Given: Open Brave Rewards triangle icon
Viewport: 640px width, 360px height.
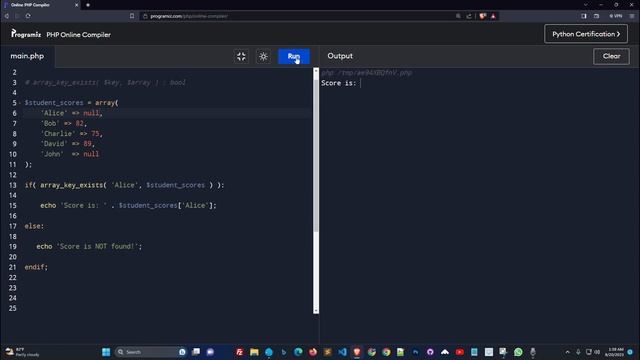Looking at the screenshot, I should [x=493, y=16].
